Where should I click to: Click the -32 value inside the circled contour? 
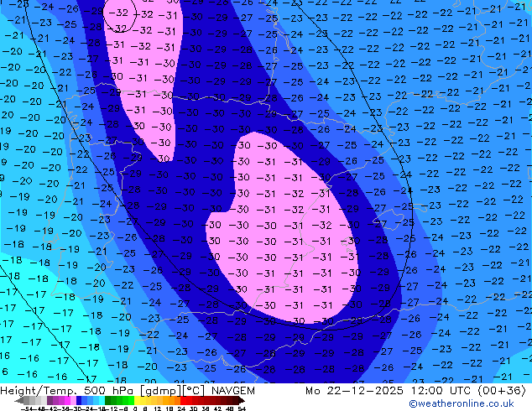[x=118, y=13]
